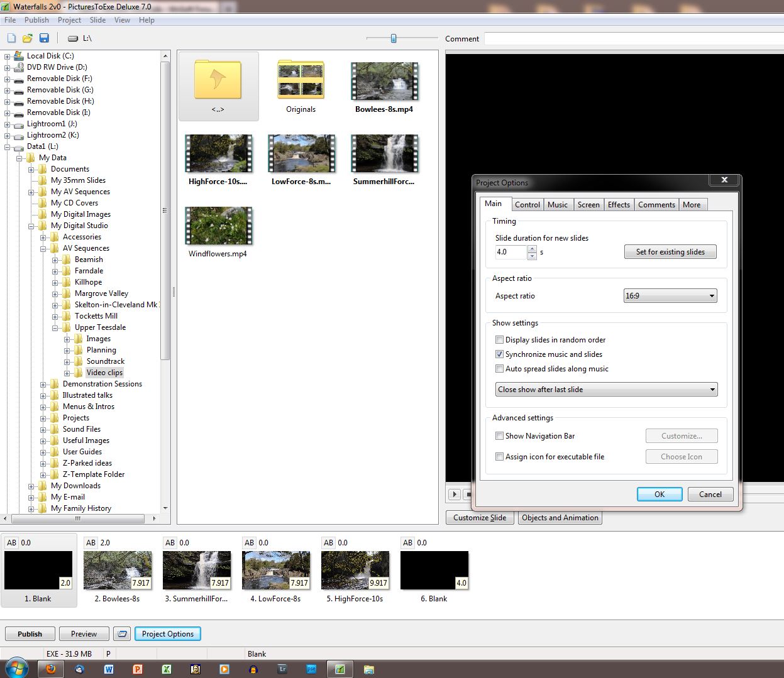Click the Open project folder icon
784x678 pixels.
point(28,38)
